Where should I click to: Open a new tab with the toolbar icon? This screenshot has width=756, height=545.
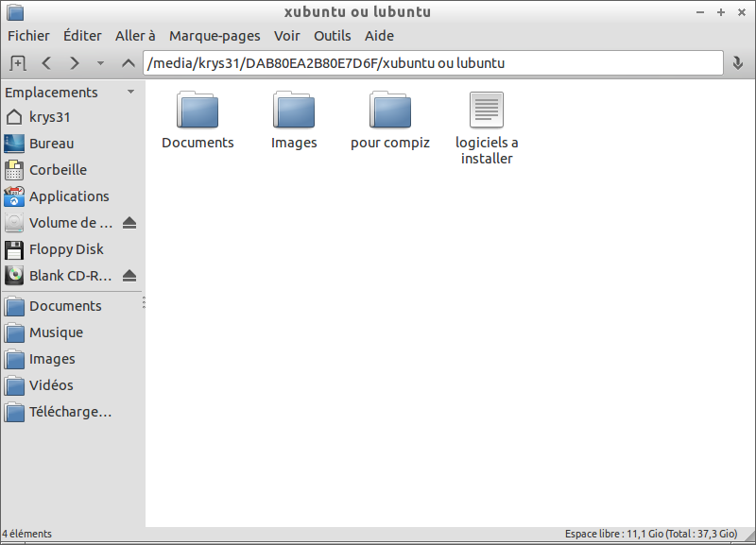click(18, 63)
